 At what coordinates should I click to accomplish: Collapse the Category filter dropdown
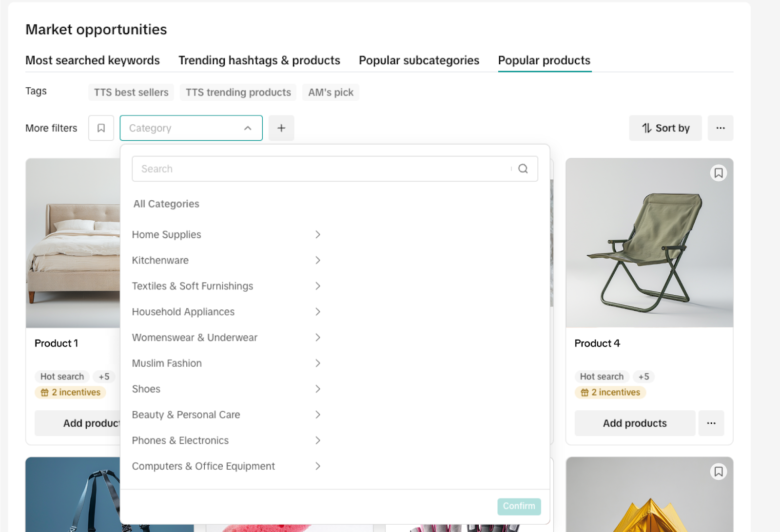pyautogui.click(x=248, y=128)
